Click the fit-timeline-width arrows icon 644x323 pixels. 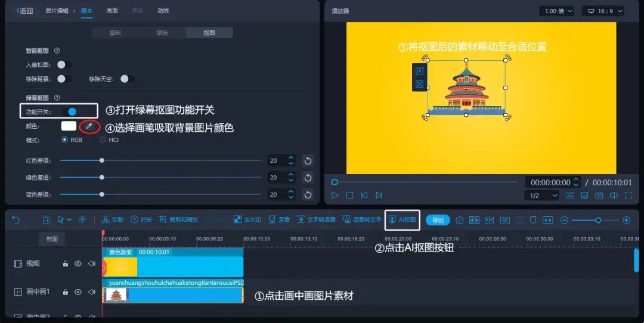548,220
